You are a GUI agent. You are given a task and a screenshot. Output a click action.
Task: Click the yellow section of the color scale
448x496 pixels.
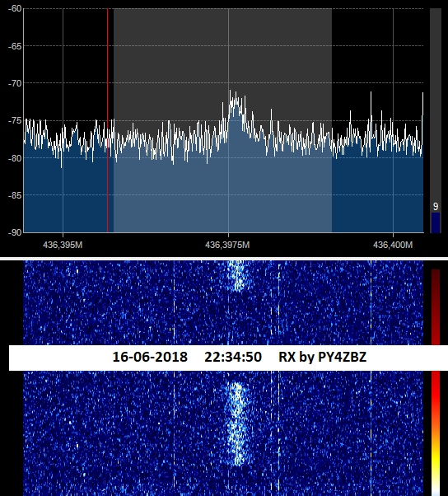tap(436, 465)
